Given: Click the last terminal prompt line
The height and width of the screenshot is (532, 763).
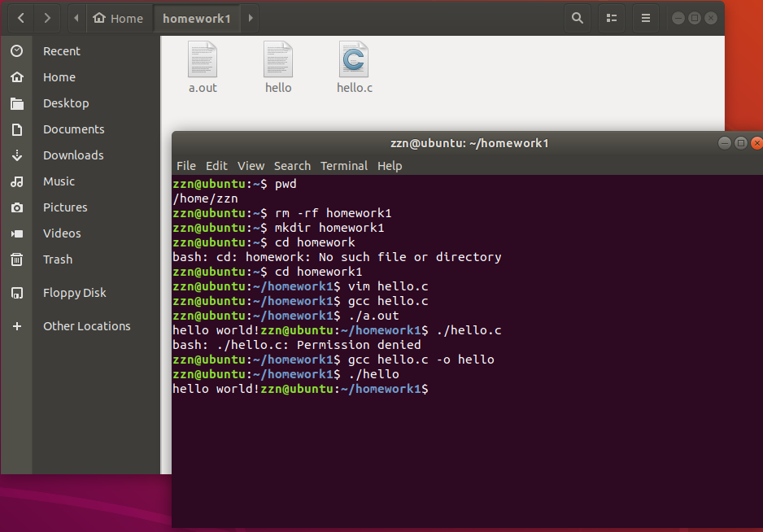Looking at the screenshot, I should (x=301, y=389).
